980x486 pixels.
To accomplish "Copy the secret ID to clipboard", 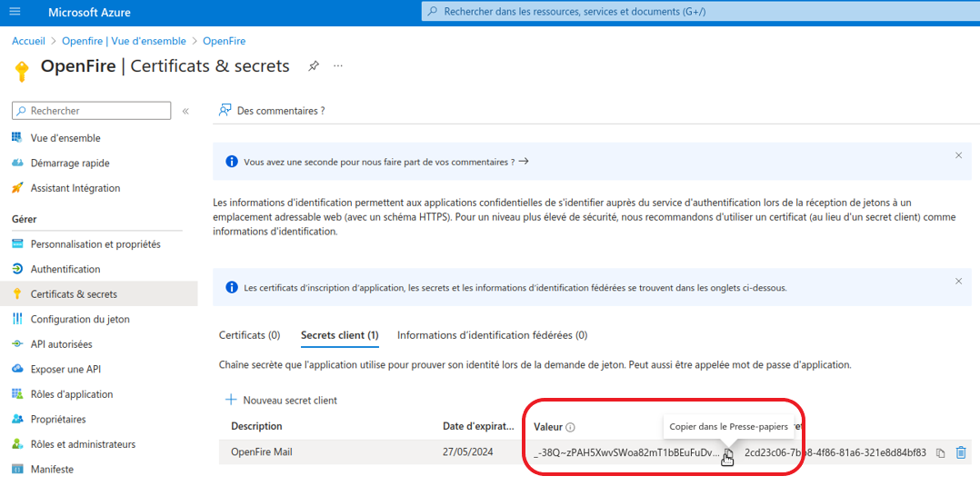I will pyautogui.click(x=939, y=453).
